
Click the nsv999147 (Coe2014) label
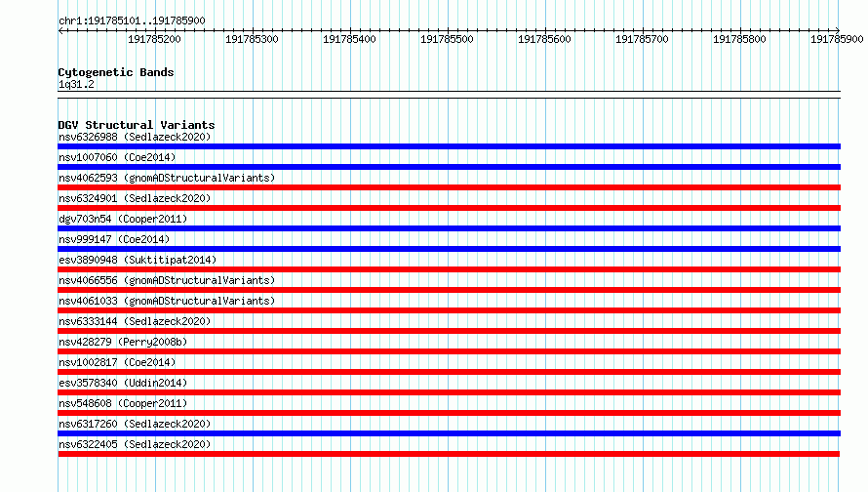tap(114, 239)
